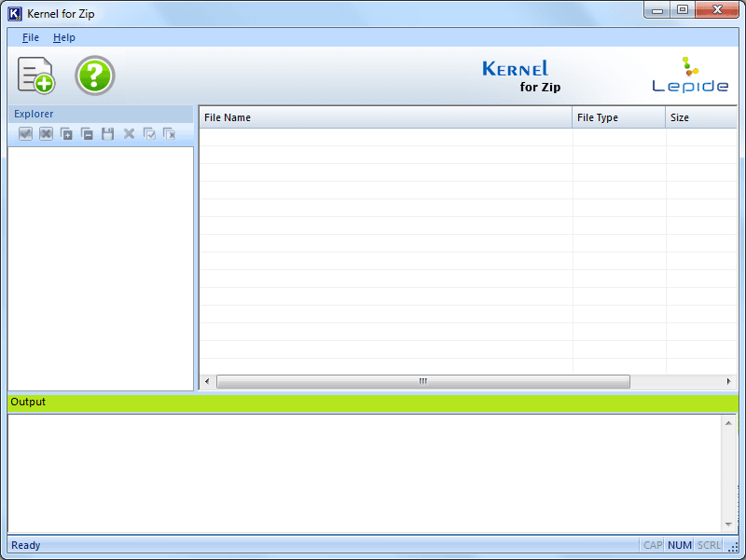This screenshot has height=560, width=746.
Task: Click the Output panel green header
Action: pyautogui.click(x=373, y=403)
